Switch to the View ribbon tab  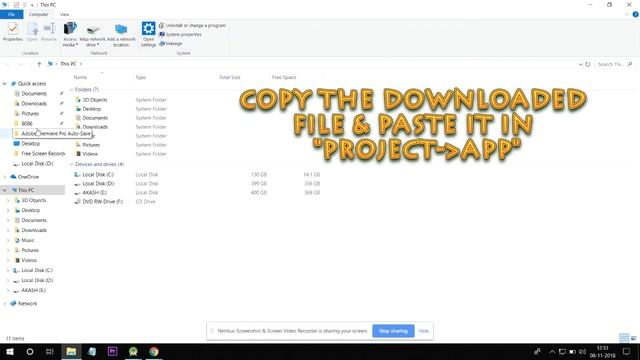pos(64,14)
